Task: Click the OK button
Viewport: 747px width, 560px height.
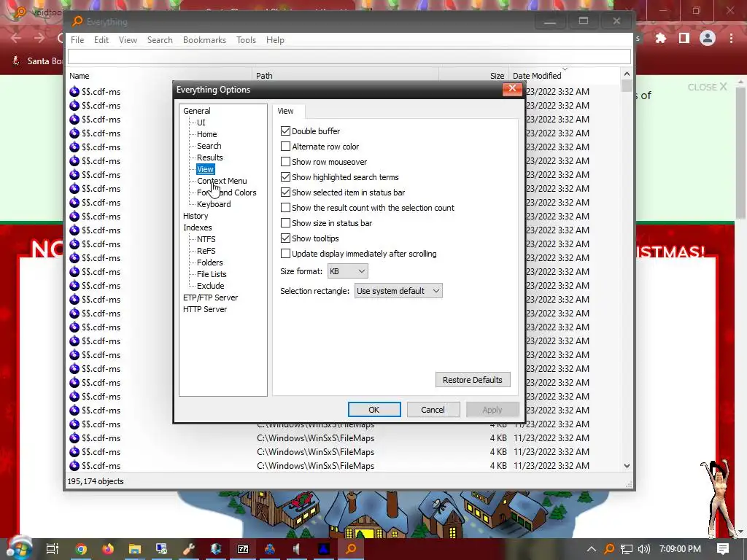Action: point(374,410)
